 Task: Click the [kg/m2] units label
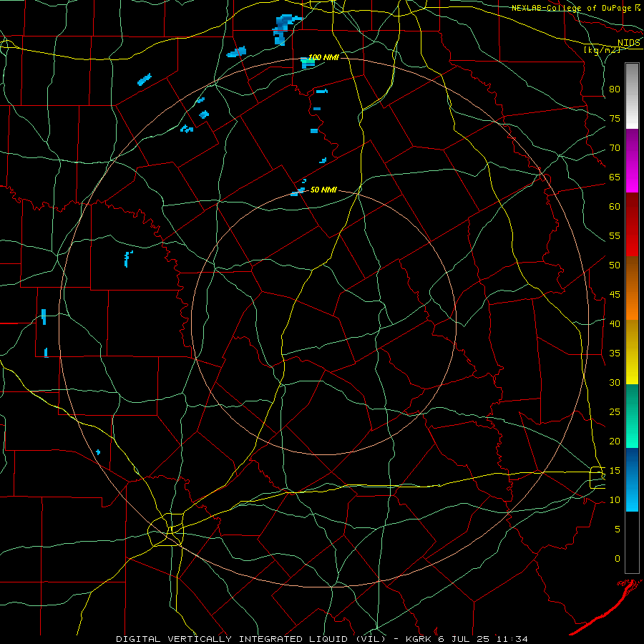click(x=602, y=50)
